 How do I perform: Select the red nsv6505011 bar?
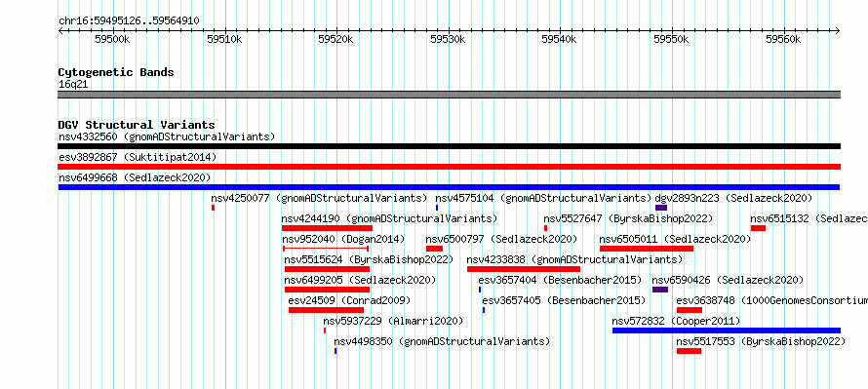click(x=647, y=249)
